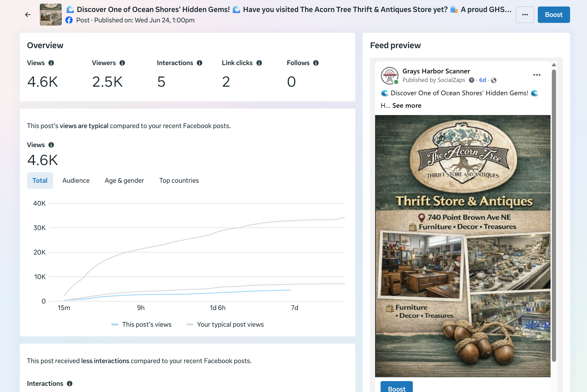Open the header more options menu
This screenshot has height=392, width=587.
pyautogui.click(x=525, y=15)
